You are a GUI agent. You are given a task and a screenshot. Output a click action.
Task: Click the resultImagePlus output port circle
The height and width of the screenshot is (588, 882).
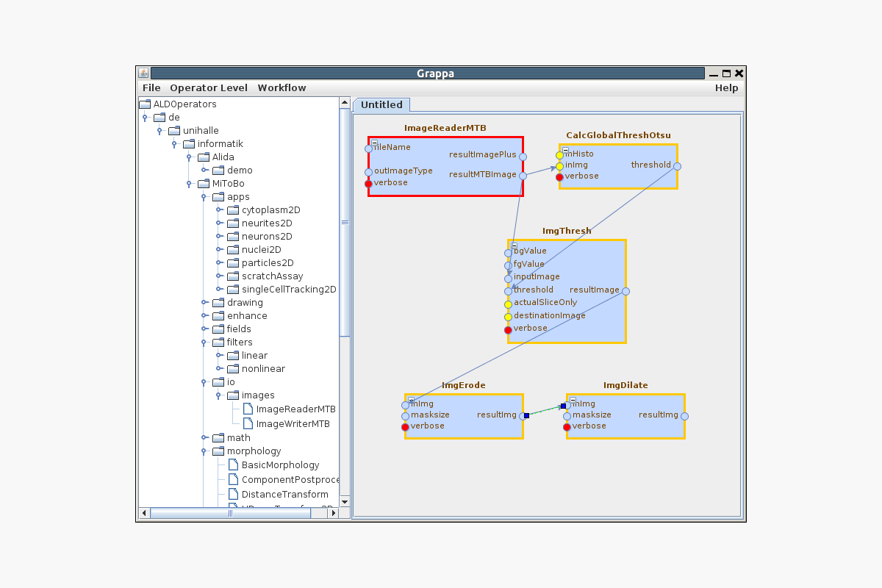coord(523,157)
